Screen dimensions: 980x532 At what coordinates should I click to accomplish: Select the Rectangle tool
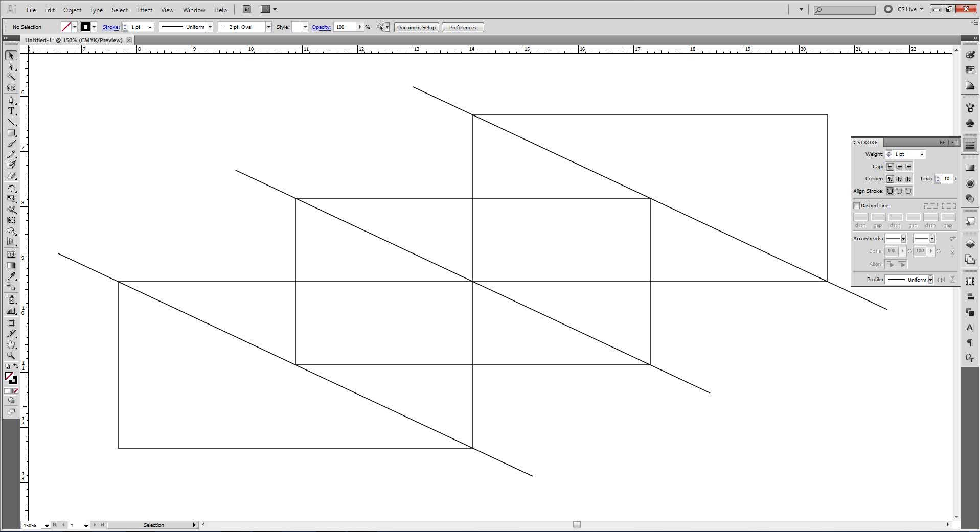click(x=11, y=132)
